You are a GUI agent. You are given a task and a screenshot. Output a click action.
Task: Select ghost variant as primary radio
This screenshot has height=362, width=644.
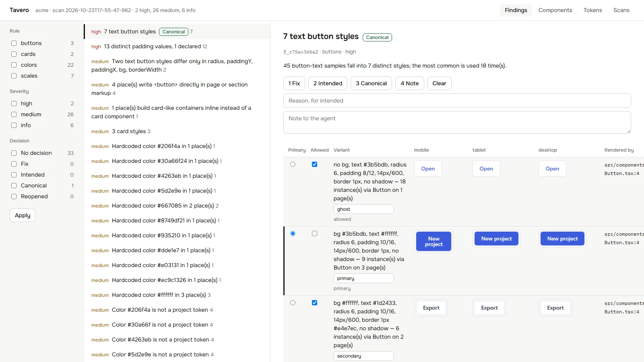click(x=293, y=164)
